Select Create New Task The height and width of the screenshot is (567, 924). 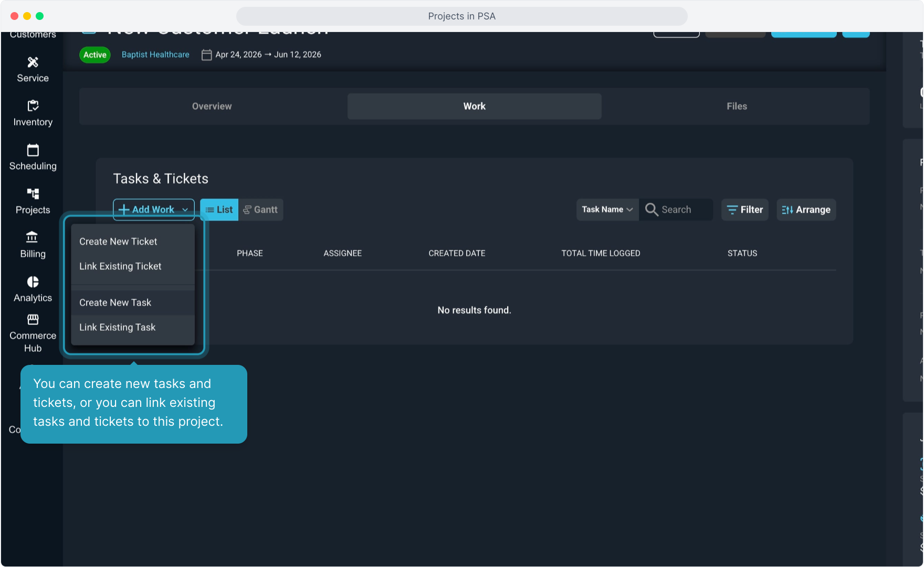coord(133,302)
